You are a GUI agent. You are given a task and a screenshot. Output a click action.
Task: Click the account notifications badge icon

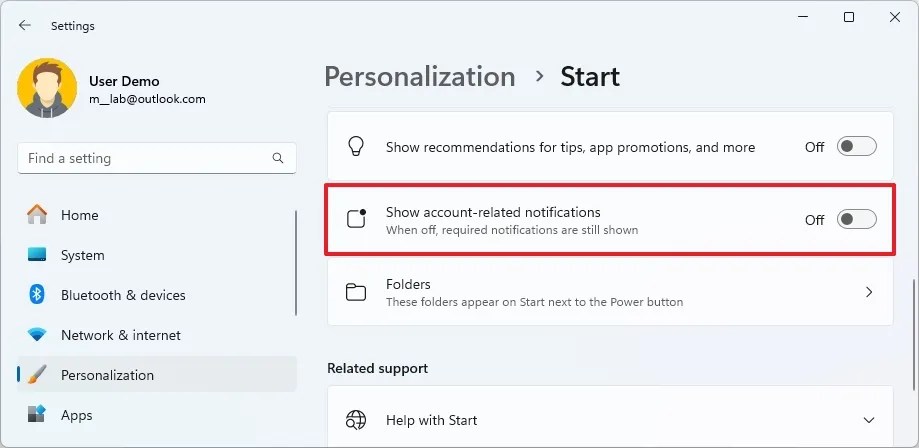(356, 219)
